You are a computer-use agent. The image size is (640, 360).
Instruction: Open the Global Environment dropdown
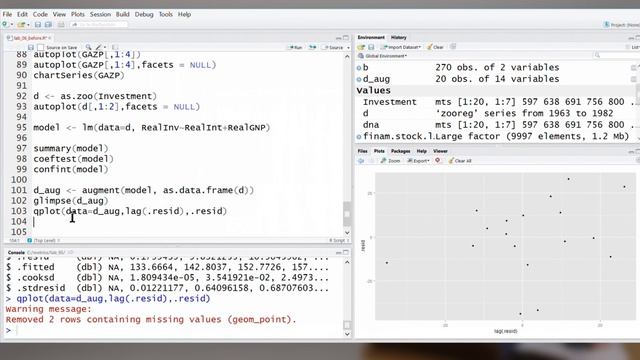pyautogui.click(x=383, y=56)
